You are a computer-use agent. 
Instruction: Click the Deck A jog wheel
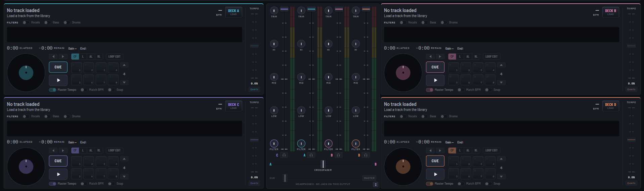pos(26,73)
